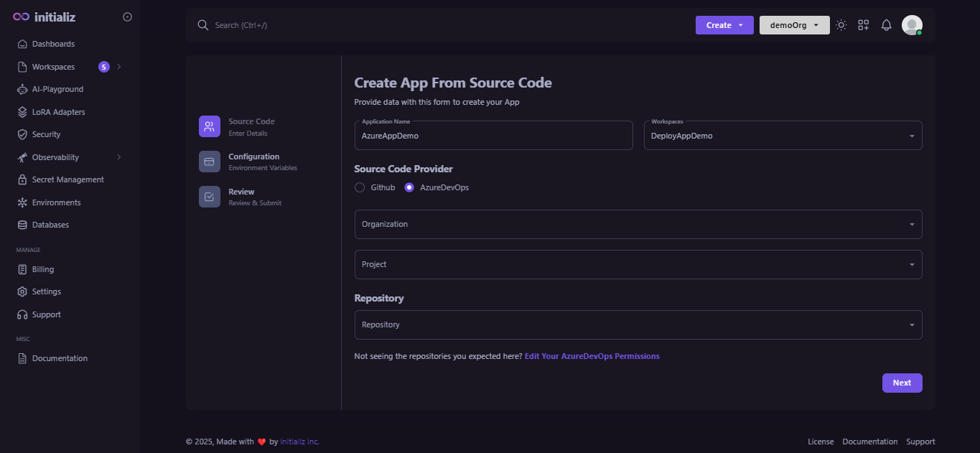This screenshot has height=453, width=980.
Task: Open the user avatar menu
Action: pos(912,25)
